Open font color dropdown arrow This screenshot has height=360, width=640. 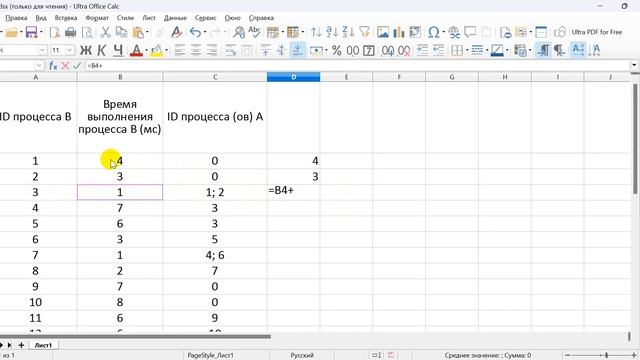146,51
